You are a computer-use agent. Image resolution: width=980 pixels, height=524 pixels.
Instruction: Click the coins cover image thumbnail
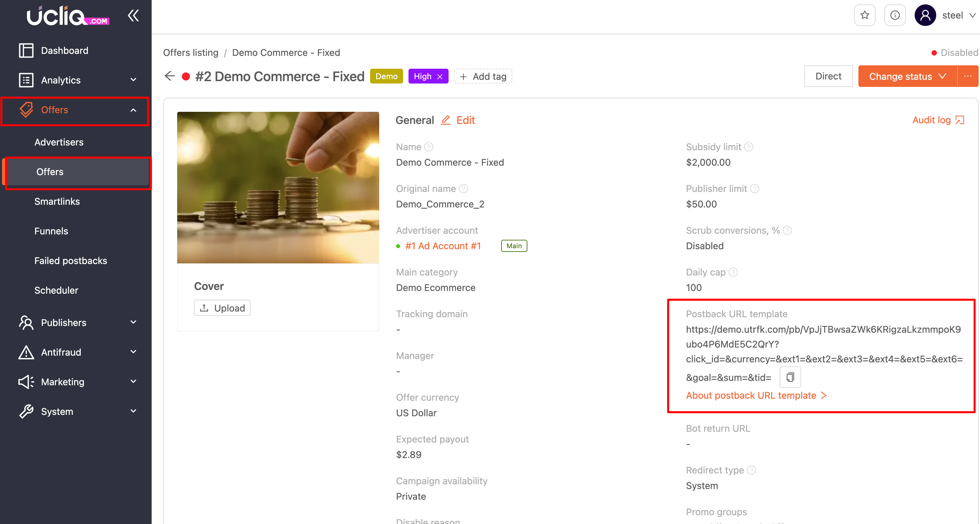coord(278,187)
